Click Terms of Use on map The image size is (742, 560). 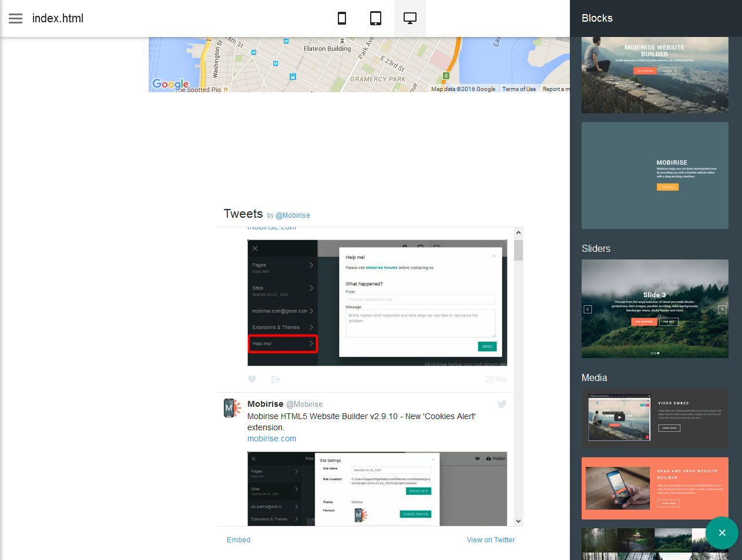(519, 89)
